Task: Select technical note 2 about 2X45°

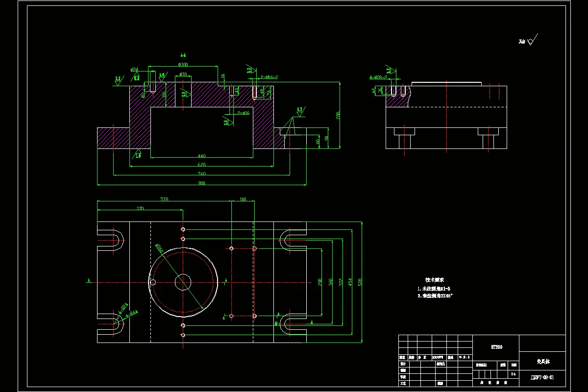Action: tap(435, 296)
